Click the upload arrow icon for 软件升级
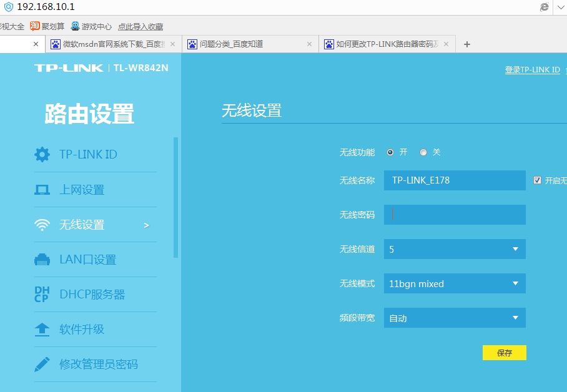 (x=42, y=329)
